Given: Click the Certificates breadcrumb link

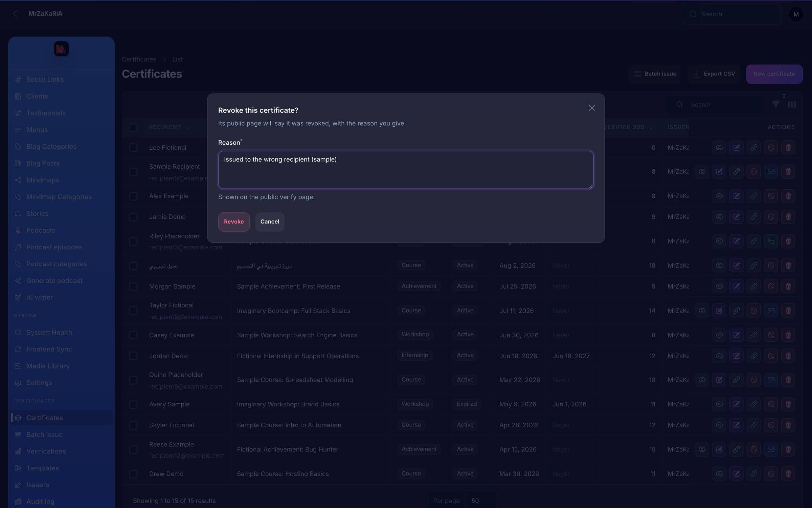Looking at the screenshot, I should tap(139, 59).
